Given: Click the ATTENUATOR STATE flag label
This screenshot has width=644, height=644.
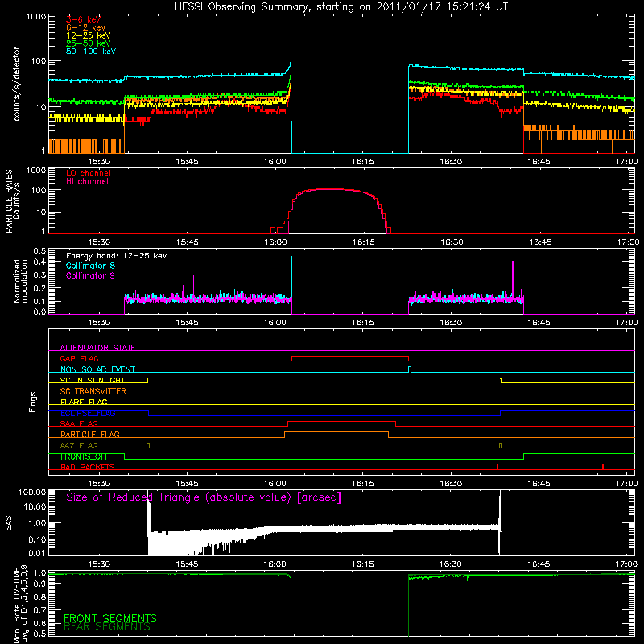Looking at the screenshot, I should (x=97, y=348).
